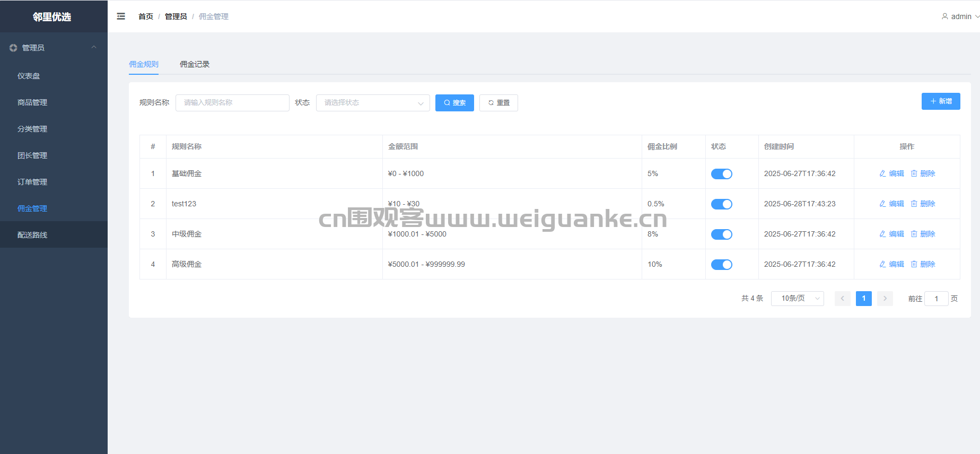Open the 状态 filter dropdown
Image resolution: width=980 pixels, height=454 pixels.
click(x=373, y=103)
